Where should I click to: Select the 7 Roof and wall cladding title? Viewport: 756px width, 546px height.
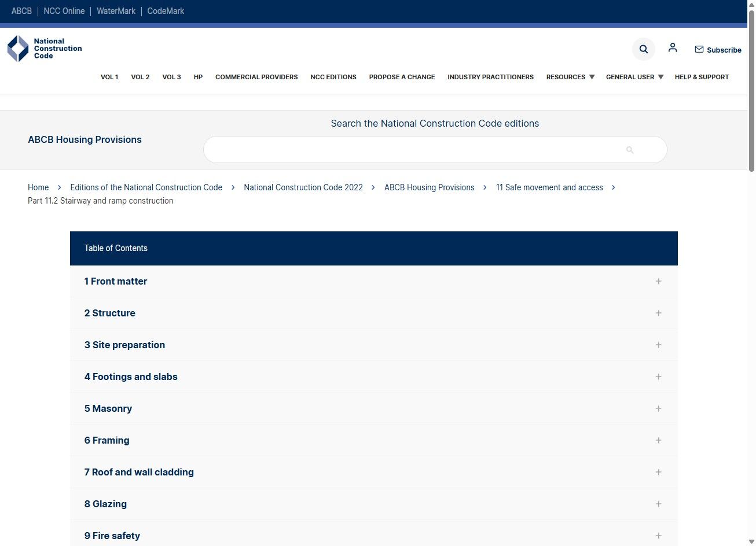tap(139, 472)
